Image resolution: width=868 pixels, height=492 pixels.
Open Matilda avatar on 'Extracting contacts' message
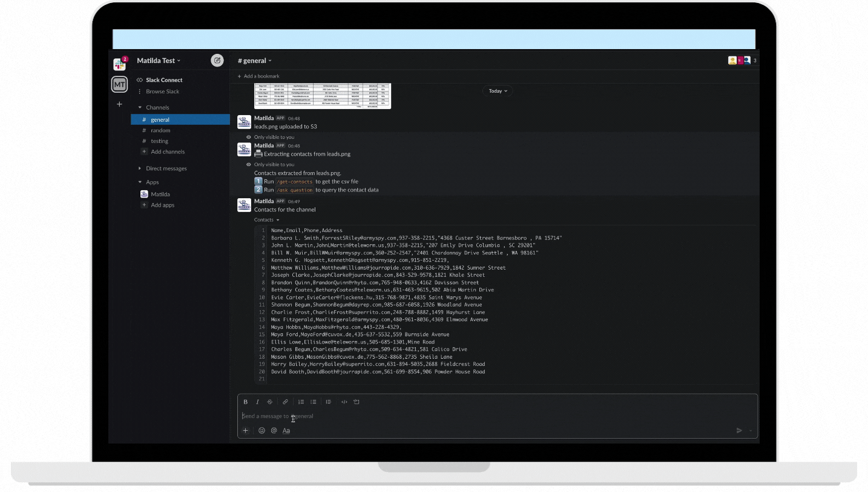(x=244, y=149)
